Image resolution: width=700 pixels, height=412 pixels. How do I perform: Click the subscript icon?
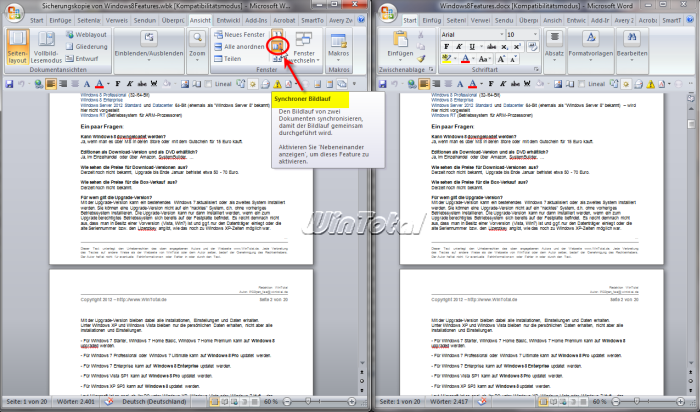[x=504, y=46]
